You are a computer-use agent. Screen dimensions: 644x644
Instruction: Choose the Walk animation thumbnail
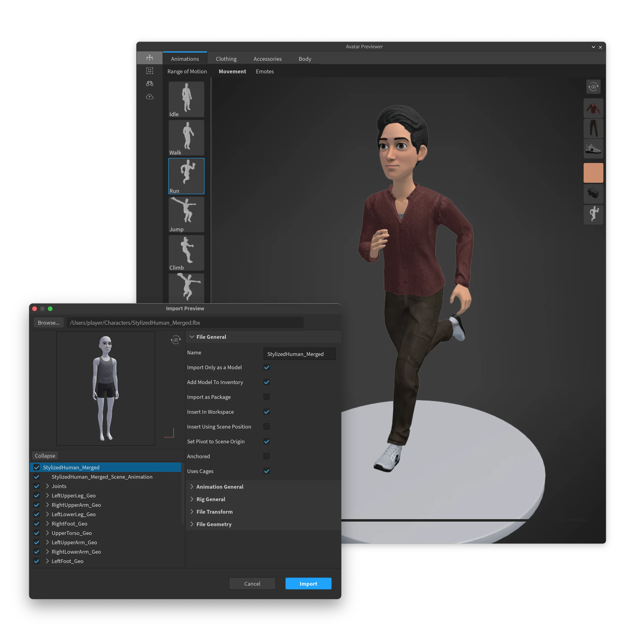[186, 138]
